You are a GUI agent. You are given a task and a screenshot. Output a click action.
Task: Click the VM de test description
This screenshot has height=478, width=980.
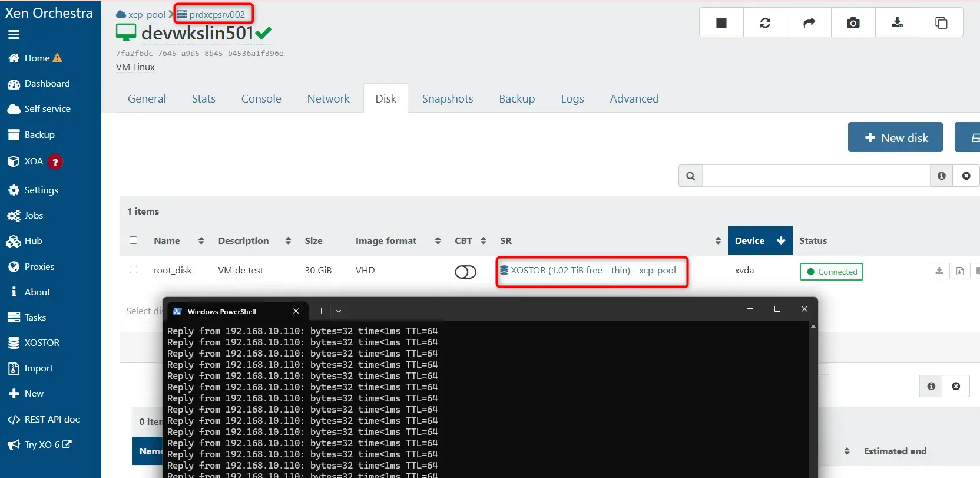point(241,271)
